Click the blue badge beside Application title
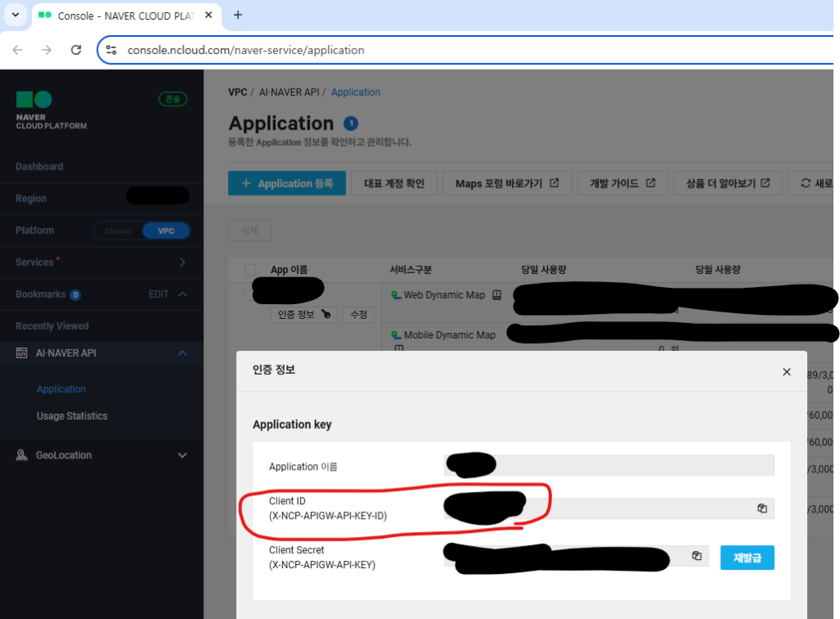The image size is (840, 619). click(x=351, y=124)
